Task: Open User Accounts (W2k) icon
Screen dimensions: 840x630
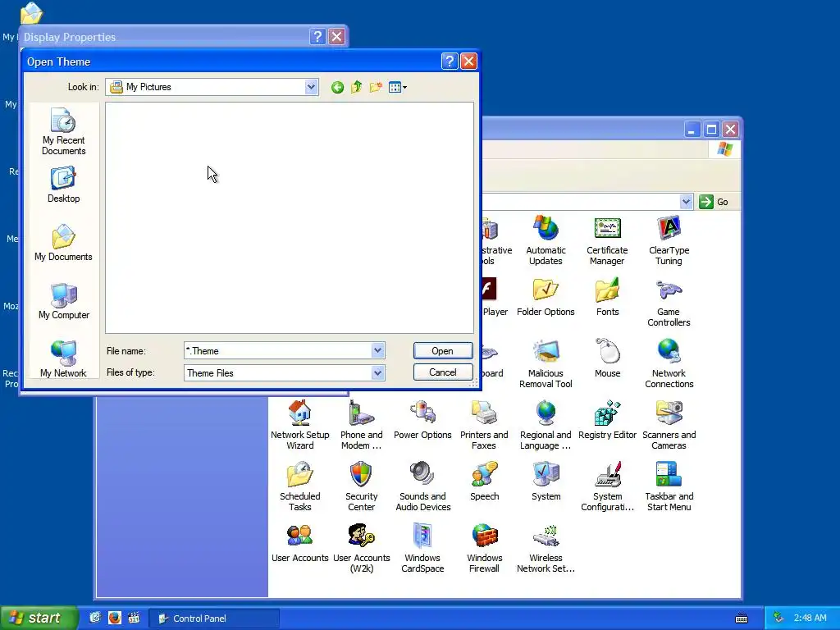Action: click(361, 549)
